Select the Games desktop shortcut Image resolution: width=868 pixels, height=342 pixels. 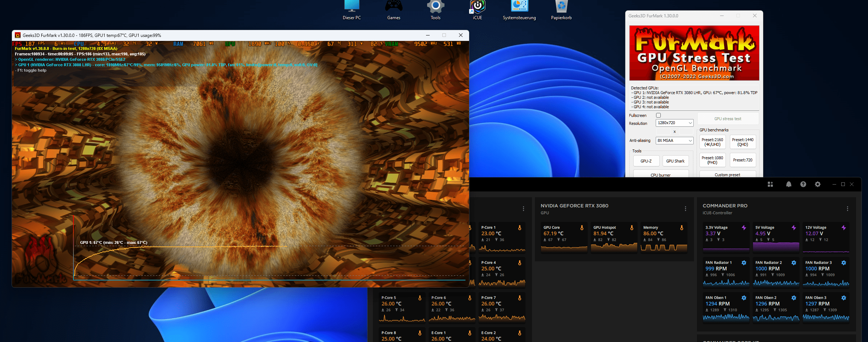(393, 10)
